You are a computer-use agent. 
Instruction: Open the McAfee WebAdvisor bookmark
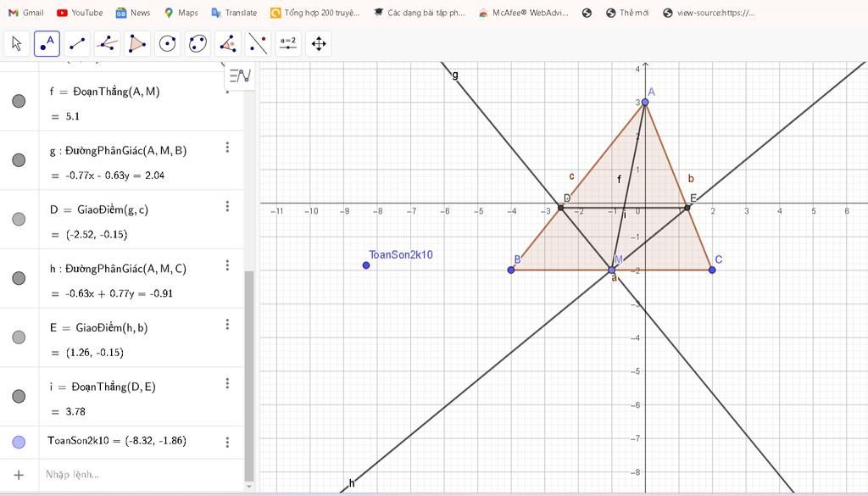tap(524, 13)
